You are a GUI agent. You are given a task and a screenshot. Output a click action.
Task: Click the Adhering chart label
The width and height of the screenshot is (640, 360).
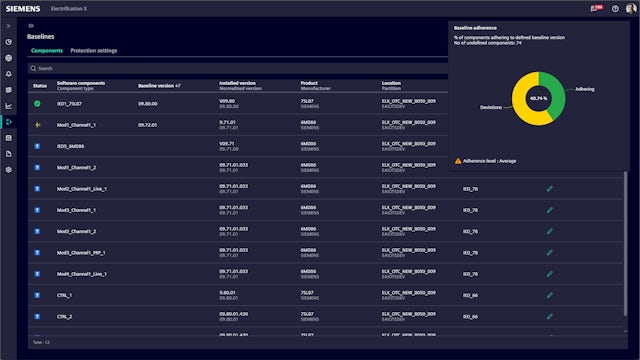pos(584,89)
